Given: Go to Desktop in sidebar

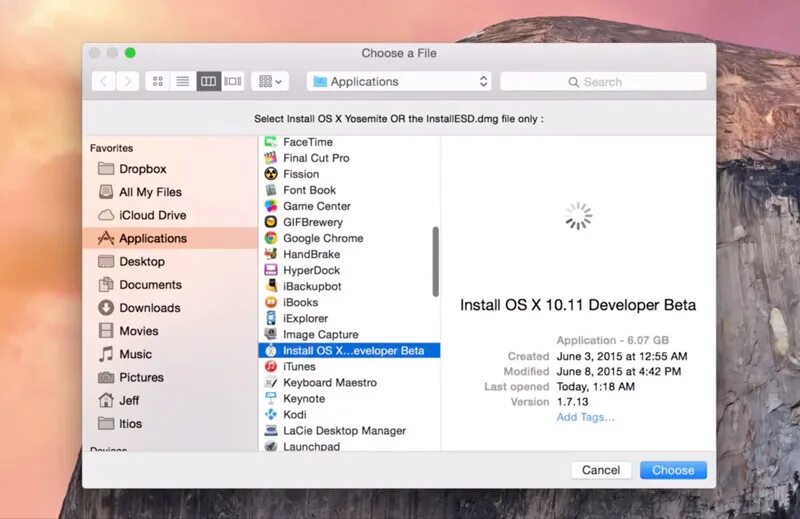Looking at the screenshot, I should click(x=170, y=261).
